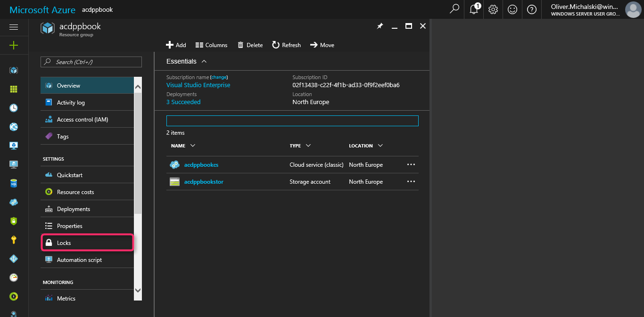Image resolution: width=644 pixels, height=317 pixels.
Task: Open the Properties menu item
Action: click(x=87, y=226)
